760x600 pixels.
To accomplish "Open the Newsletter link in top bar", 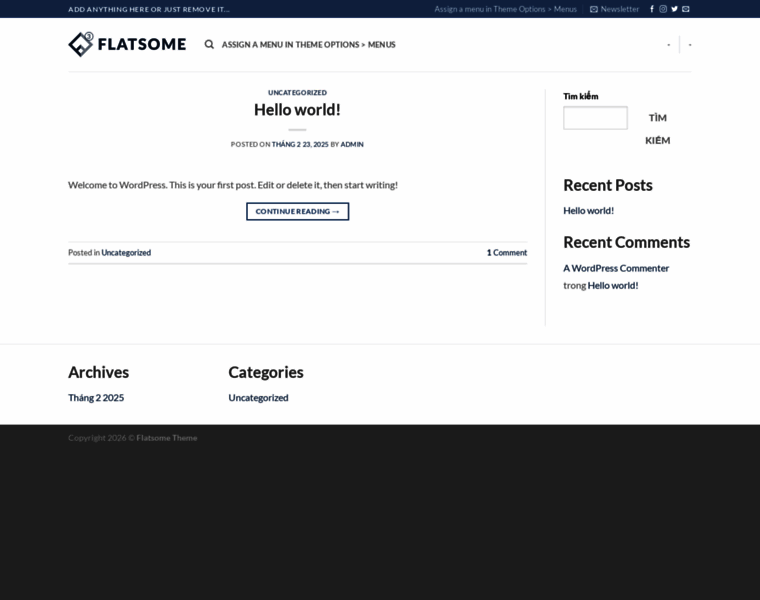I will pyautogui.click(x=614, y=9).
